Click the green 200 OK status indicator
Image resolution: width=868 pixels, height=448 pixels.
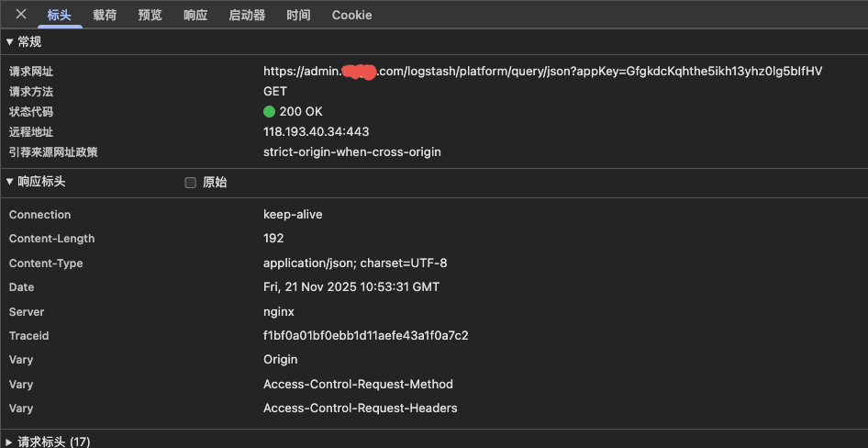(269, 112)
